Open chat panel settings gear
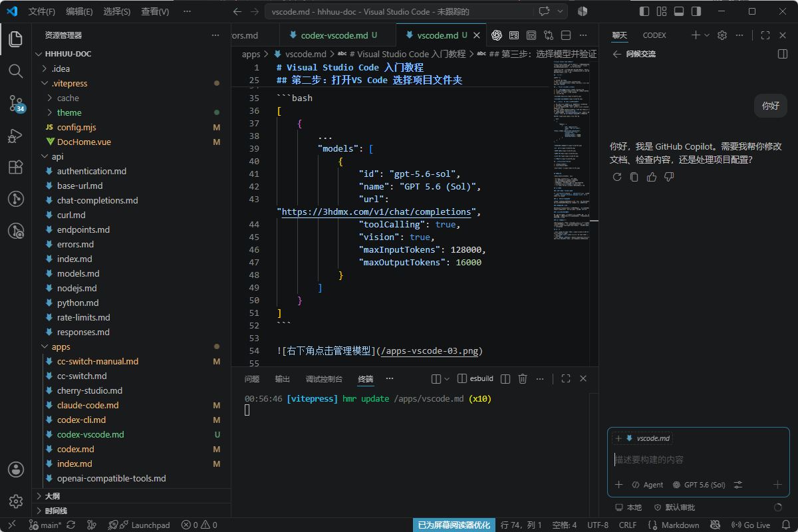The width and height of the screenshot is (798, 532). tap(722, 35)
